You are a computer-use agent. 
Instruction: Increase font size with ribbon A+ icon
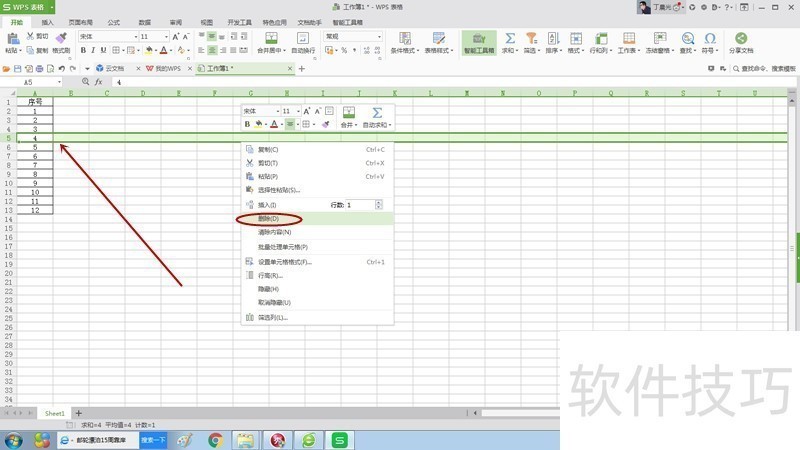point(176,37)
